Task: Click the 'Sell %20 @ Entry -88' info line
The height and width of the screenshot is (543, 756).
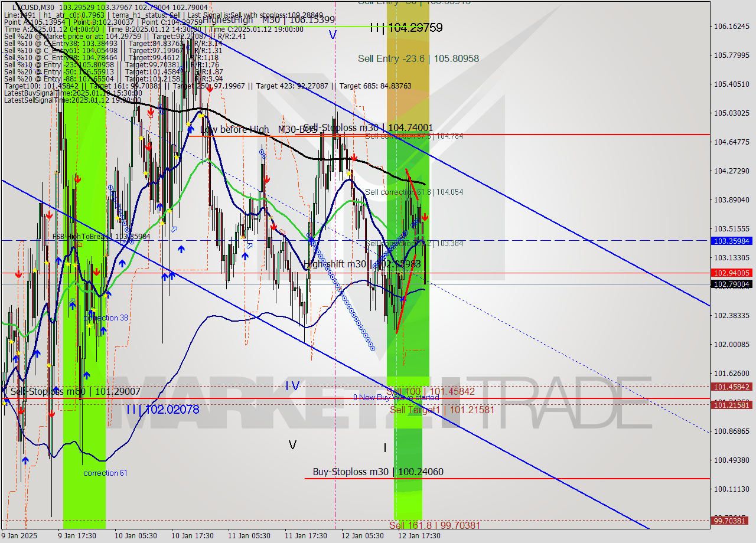Action: [x=113, y=78]
